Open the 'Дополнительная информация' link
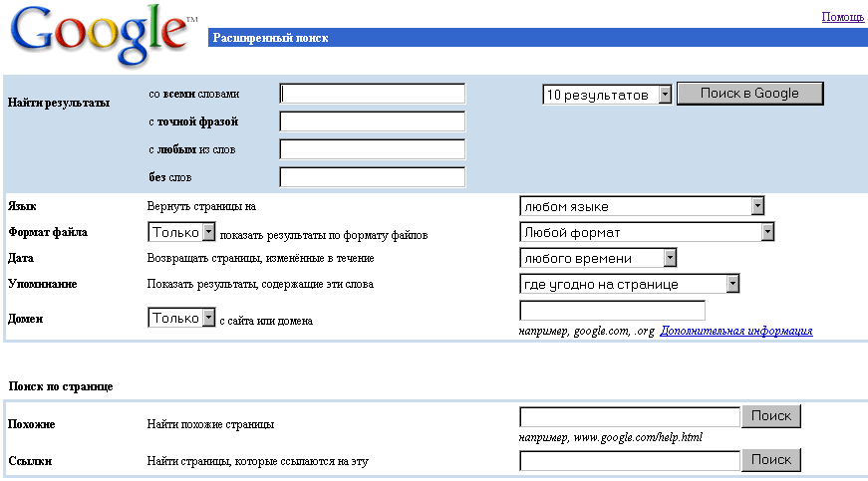Viewport: 868px width, 481px height. (736, 331)
